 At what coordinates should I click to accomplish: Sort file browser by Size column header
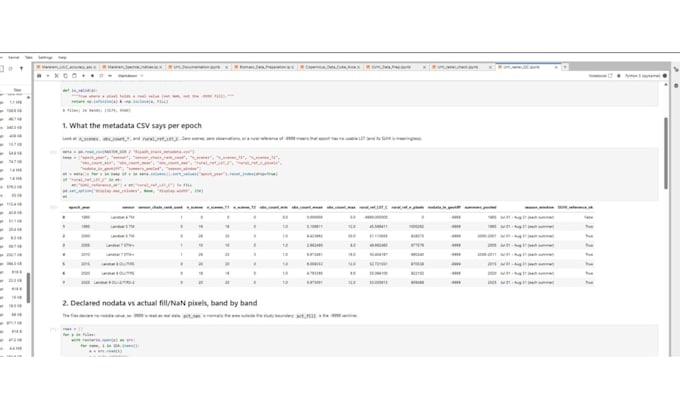pyautogui.click(x=17, y=90)
